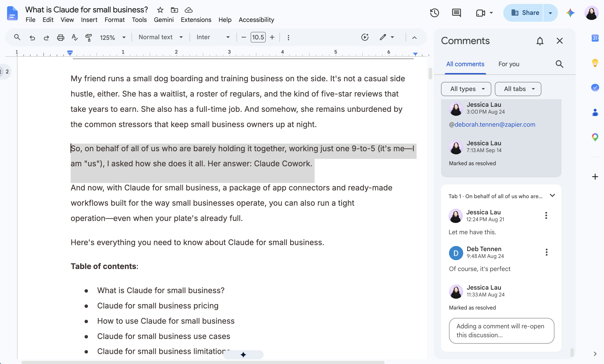Open Google Maps side panel
This screenshot has height=364, width=604.
tap(595, 137)
